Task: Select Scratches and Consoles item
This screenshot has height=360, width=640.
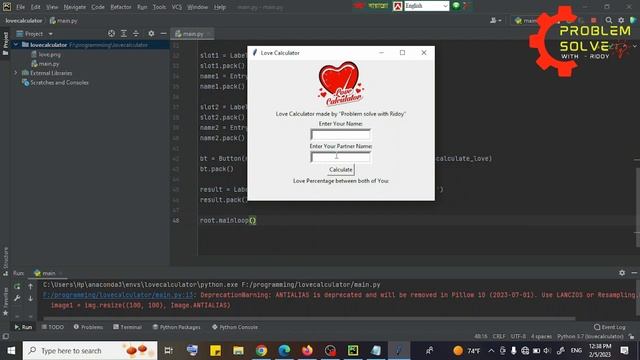Action: (59, 82)
